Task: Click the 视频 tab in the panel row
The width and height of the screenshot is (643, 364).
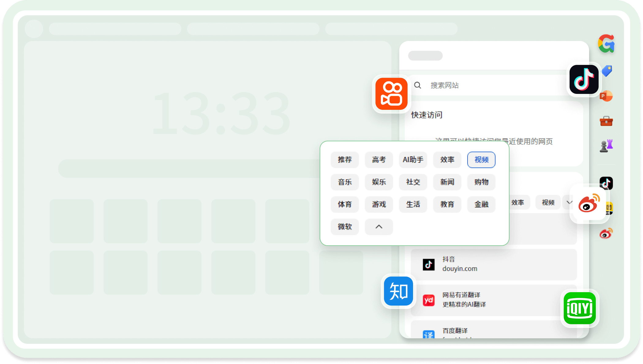Action: tap(548, 202)
